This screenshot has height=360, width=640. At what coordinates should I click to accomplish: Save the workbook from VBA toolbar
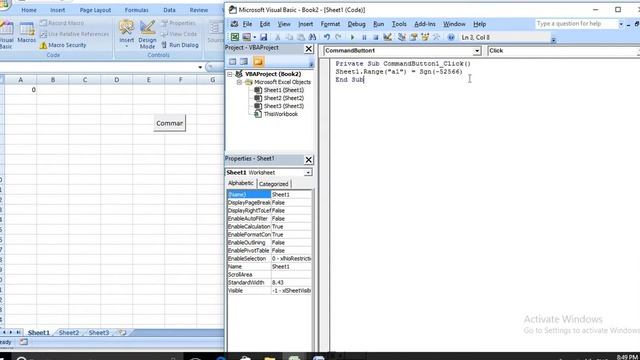[x=264, y=37]
